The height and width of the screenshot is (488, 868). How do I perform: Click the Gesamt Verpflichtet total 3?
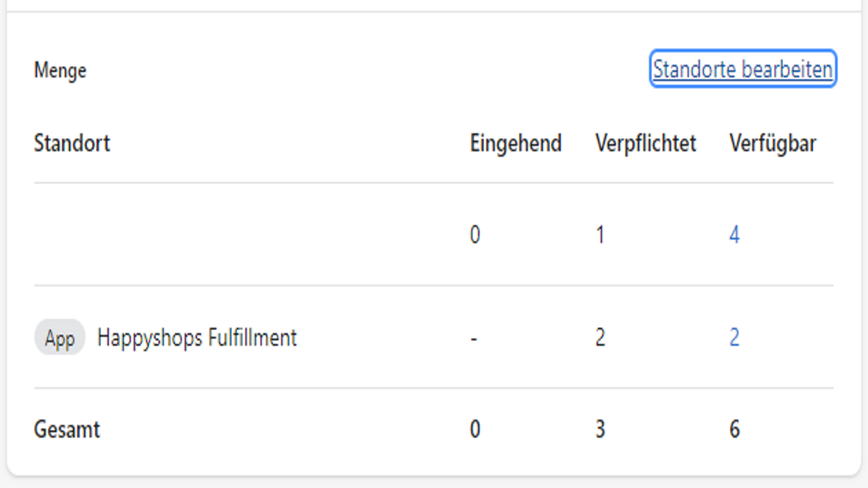[600, 429]
